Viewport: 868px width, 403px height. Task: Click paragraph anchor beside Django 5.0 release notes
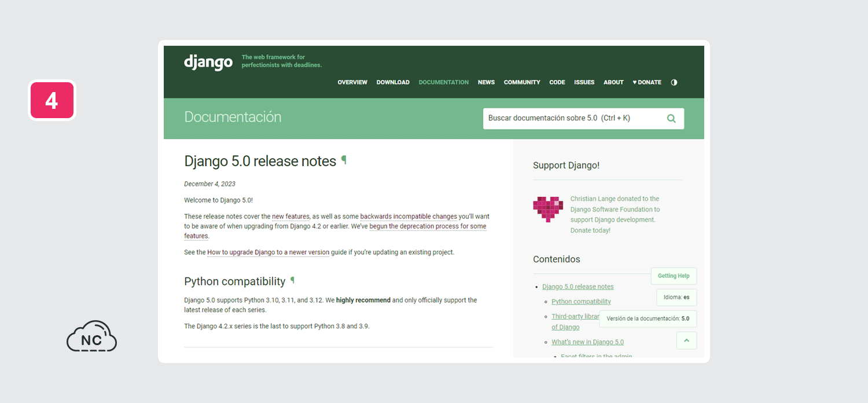point(344,160)
